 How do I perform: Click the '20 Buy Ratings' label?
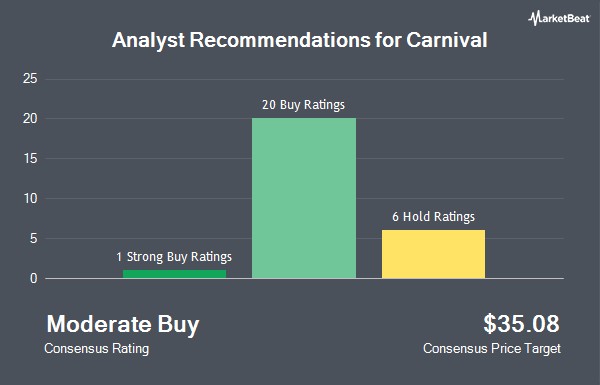pos(303,105)
